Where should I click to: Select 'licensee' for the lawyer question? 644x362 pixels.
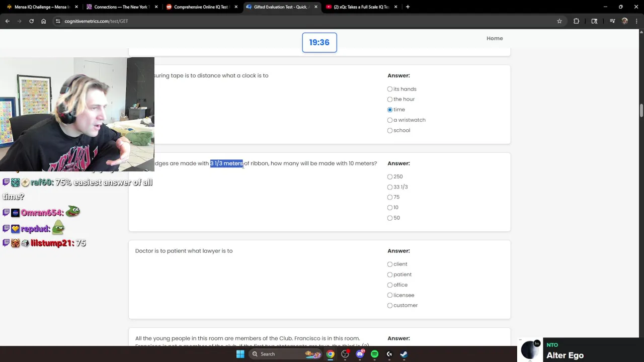click(390, 295)
